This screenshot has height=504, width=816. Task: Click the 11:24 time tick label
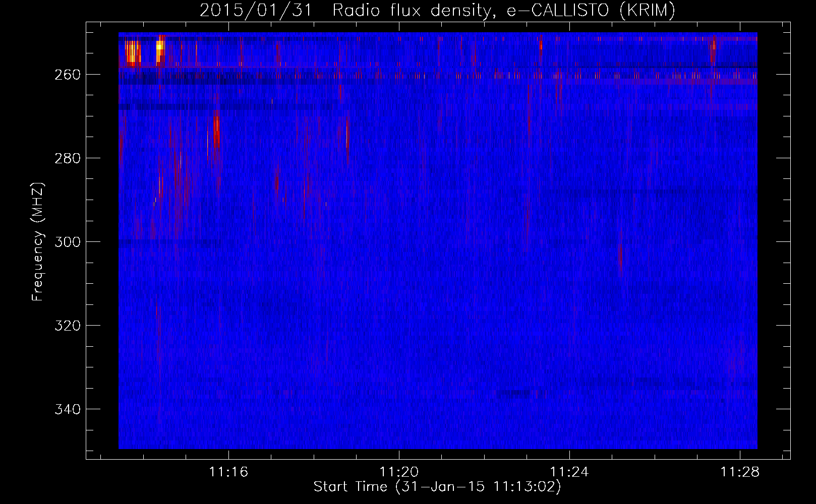[x=569, y=472]
